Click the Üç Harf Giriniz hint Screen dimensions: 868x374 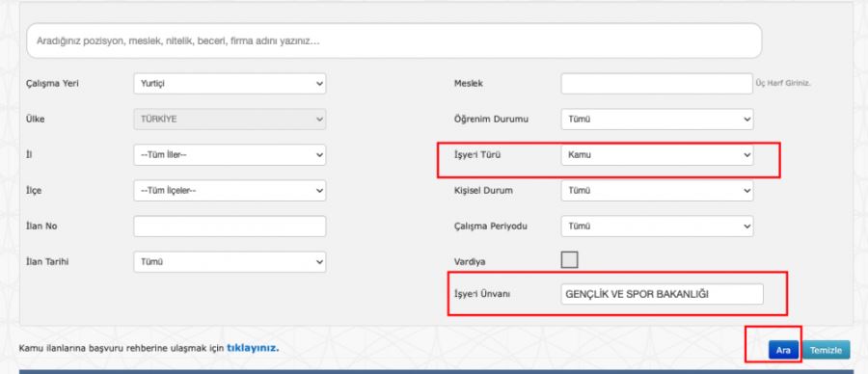coord(783,84)
